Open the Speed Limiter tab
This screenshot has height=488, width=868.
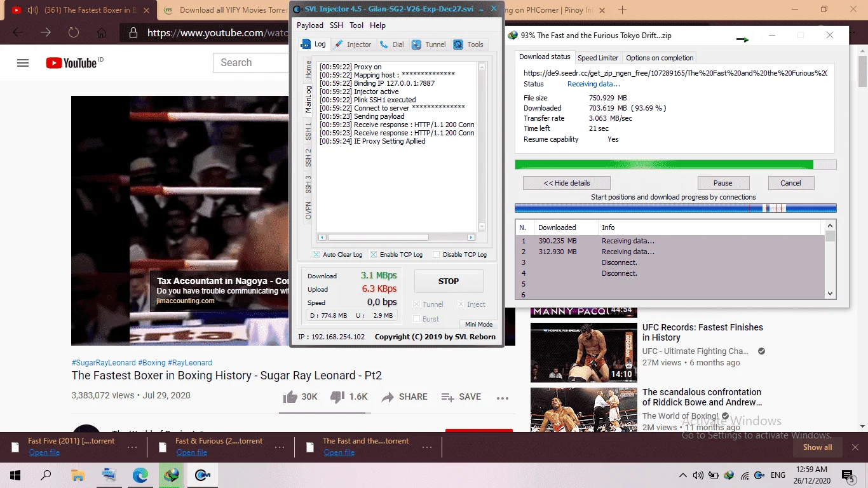[x=598, y=58]
